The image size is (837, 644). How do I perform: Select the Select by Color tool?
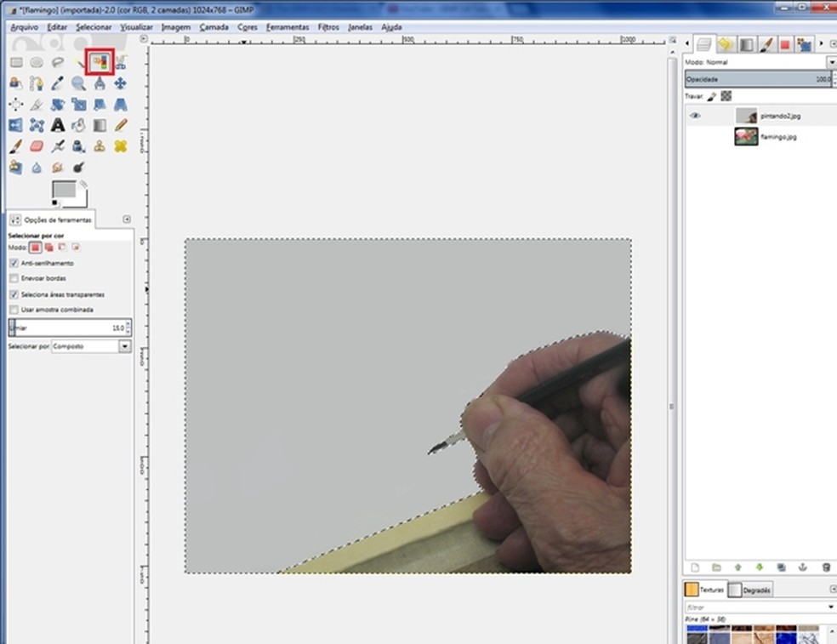(x=101, y=62)
